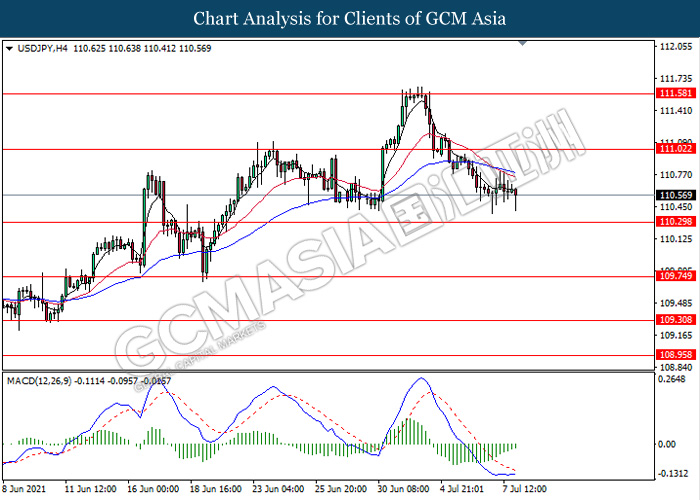700x500 pixels.
Task: Select the 108.958 price level label
Action: click(676, 354)
